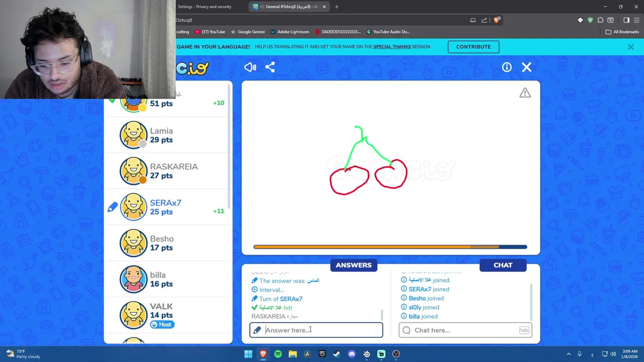Open the browser hamburger menu
This screenshot has width=644, height=362.
coord(637,20)
